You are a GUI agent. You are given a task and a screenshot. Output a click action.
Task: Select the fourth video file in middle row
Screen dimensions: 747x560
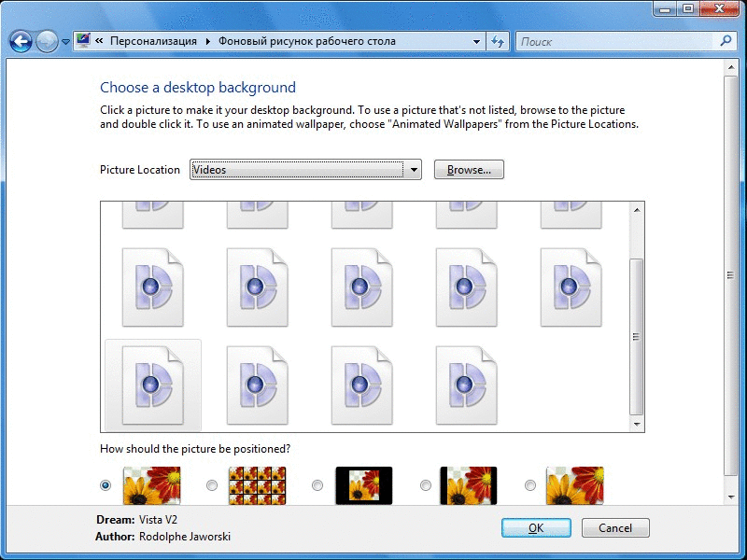point(466,287)
